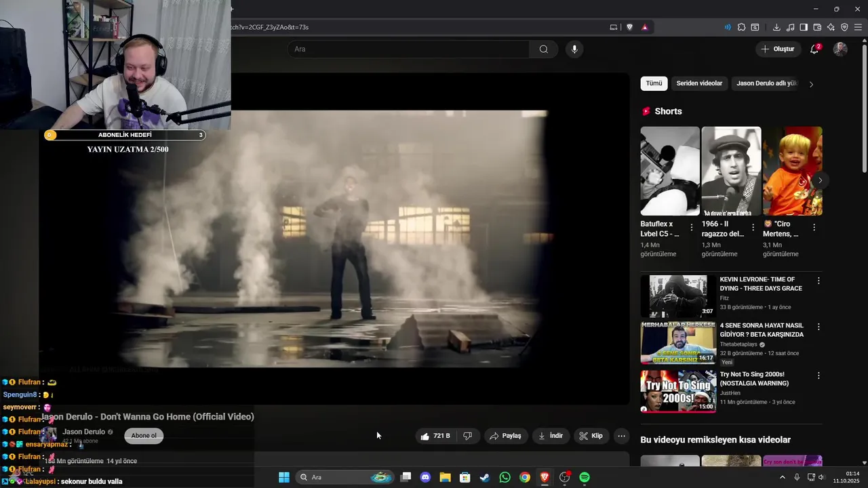The image size is (868, 488).
Task: Click the blue media broadcast icon
Action: pyautogui.click(x=728, y=27)
